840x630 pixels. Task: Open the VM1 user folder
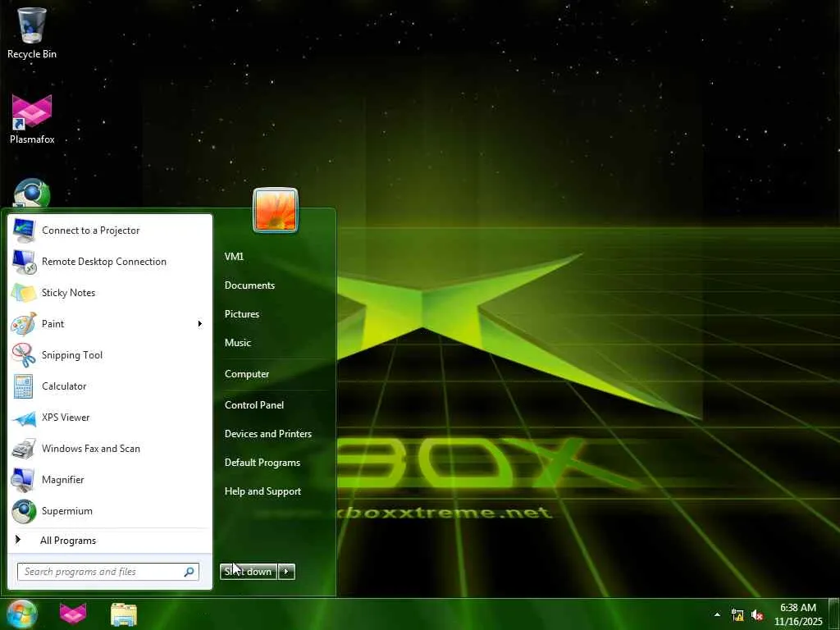pos(234,257)
